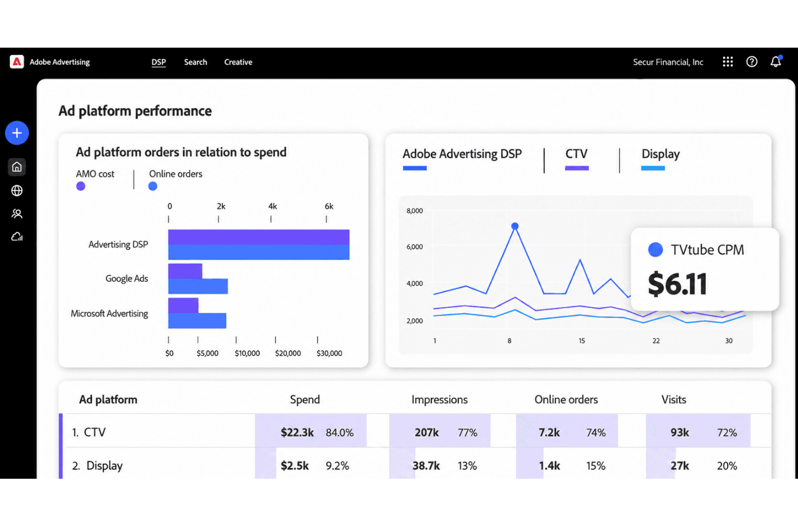Image resolution: width=798 pixels, height=532 pixels.
Task: Select the '2. Display' table row label
Action: point(98,466)
